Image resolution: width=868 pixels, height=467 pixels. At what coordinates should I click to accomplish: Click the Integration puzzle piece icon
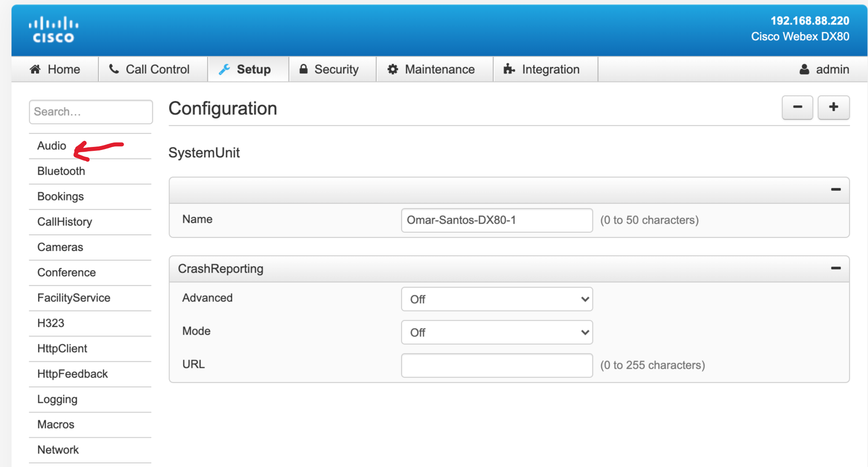pyautogui.click(x=509, y=69)
